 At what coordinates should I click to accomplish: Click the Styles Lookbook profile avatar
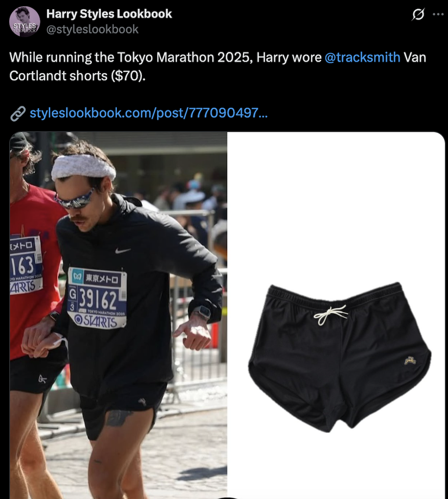(x=25, y=22)
